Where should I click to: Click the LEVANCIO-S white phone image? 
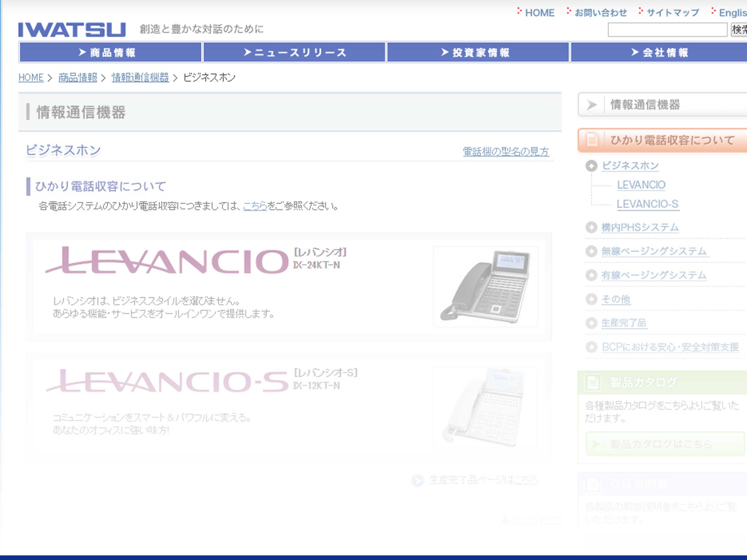485,407
